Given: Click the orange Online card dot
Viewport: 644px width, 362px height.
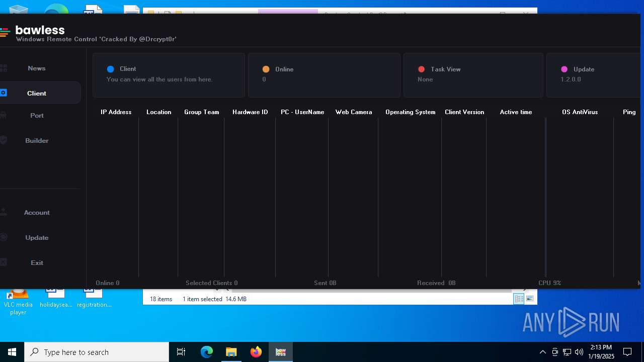Looking at the screenshot, I should coord(266,69).
